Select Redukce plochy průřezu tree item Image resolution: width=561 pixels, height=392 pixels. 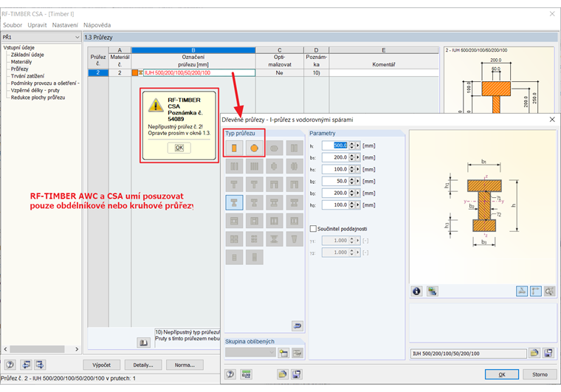38,97
